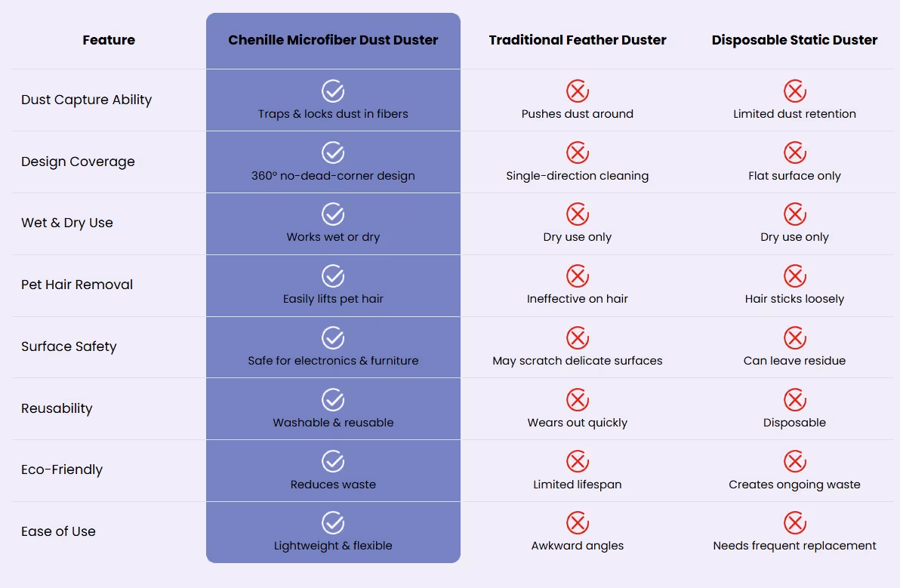Click the checkmark above '360° no-dead-corner design'

(333, 152)
